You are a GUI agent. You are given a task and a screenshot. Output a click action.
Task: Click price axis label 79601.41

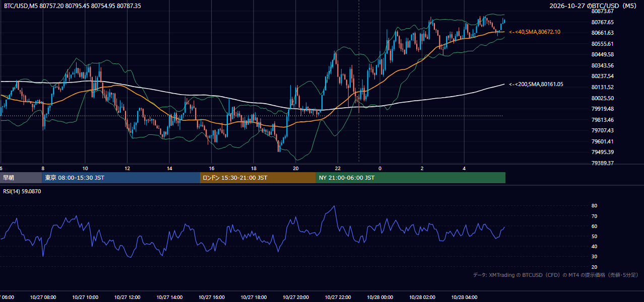pyautogui.click(x=602, y=141)
